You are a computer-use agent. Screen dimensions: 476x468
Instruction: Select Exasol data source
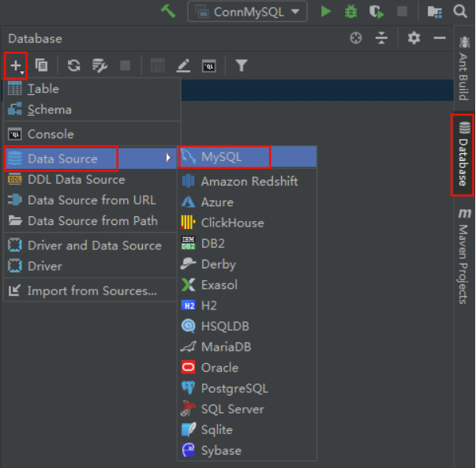tap(247, 285)
